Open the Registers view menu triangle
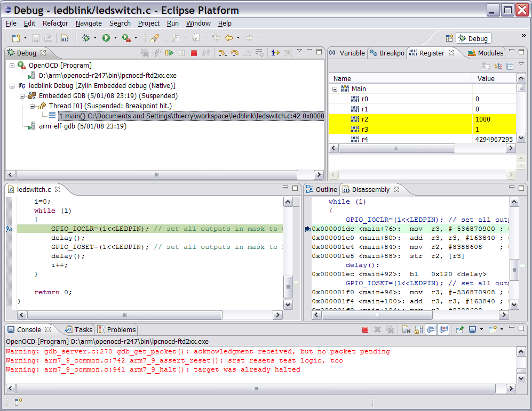 521,64
